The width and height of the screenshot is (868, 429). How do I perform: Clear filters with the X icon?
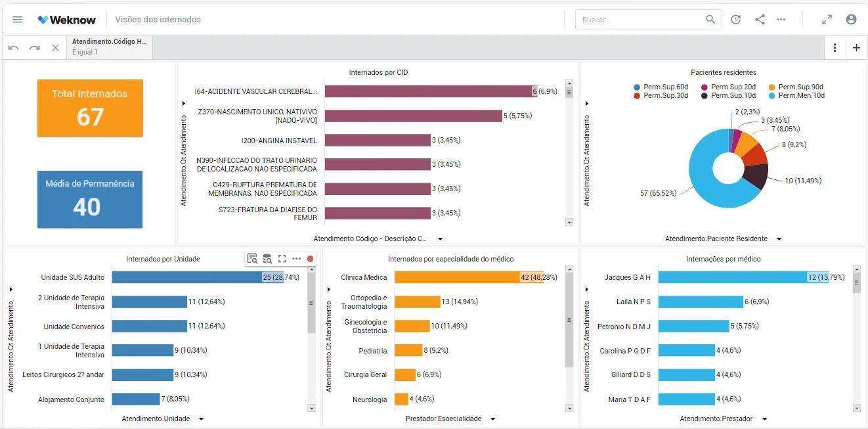pyautogui.click(x=56, y=48)
